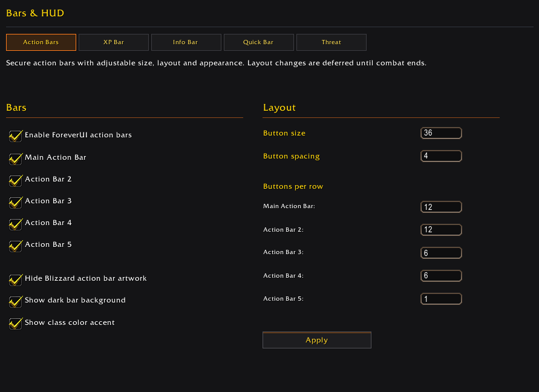Viewport: 539px width, 392px height.
Task: Click the Apply button
Action: (316, 340)
